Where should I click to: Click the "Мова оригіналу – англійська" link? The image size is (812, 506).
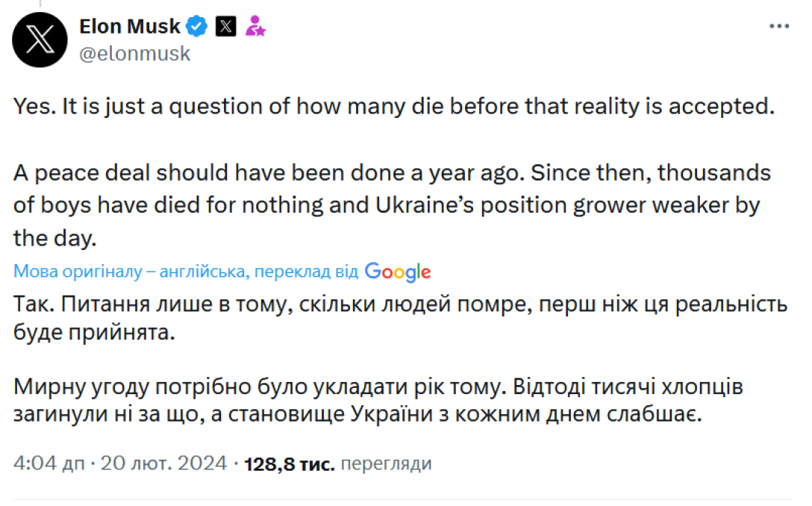click(131, 272)
